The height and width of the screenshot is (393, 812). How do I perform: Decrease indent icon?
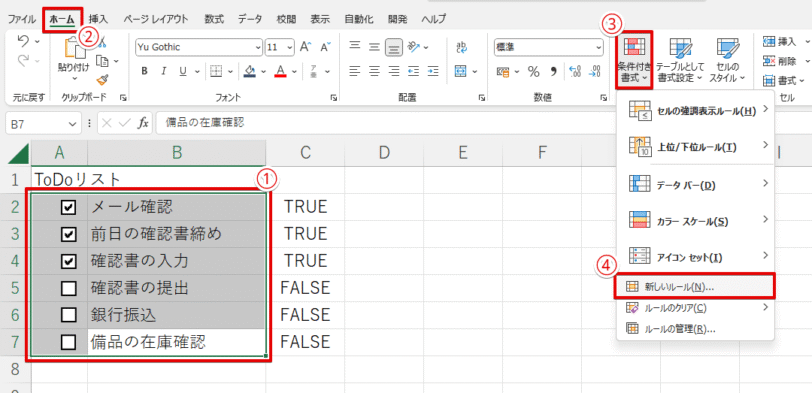pos(413,71)
